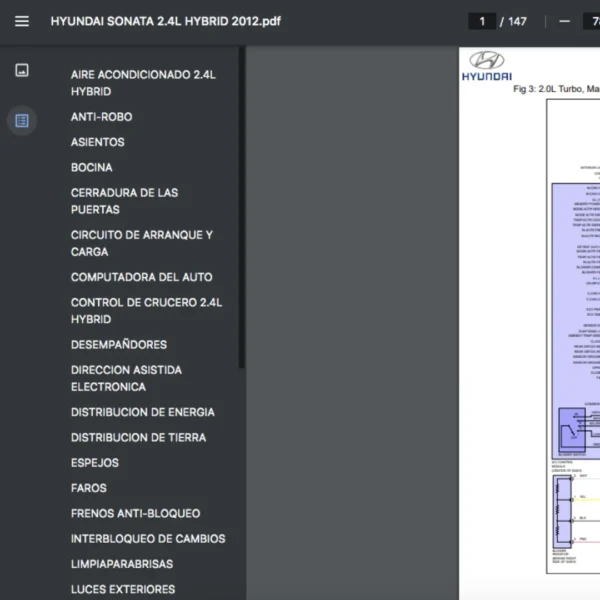The width and height of the screenshot is (600, 600).
Task: Navigate to CIRCUITO DE ARRANQUE Y CARGA
Action: click(141, 243)
